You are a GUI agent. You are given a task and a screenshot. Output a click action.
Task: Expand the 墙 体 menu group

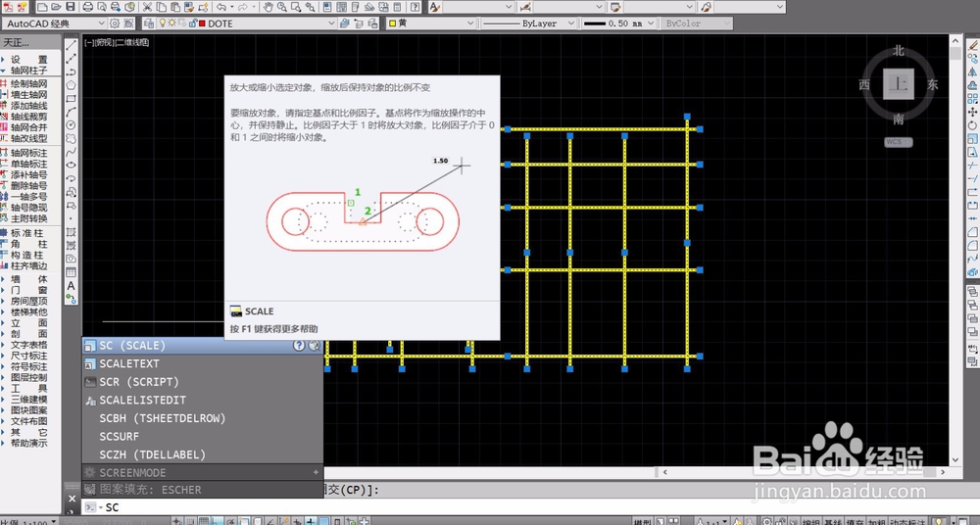[29, 279]
